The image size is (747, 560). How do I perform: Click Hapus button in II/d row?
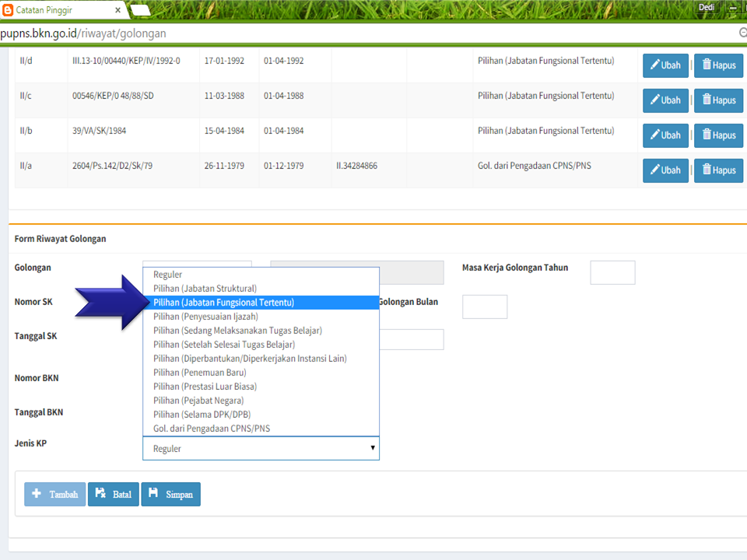pos(718,65)
